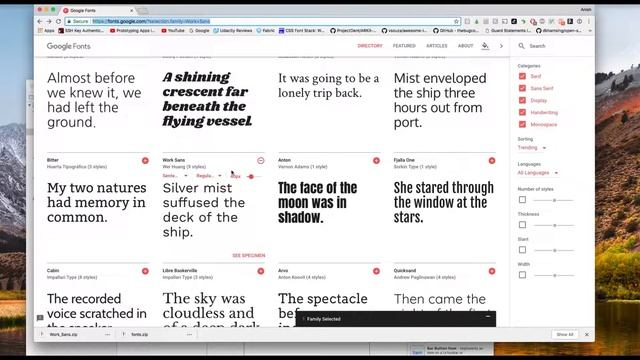The image size is (640, 360).
Task: Open the fonts.zip download
Action: pyautogui.click(x=140, y=334)
